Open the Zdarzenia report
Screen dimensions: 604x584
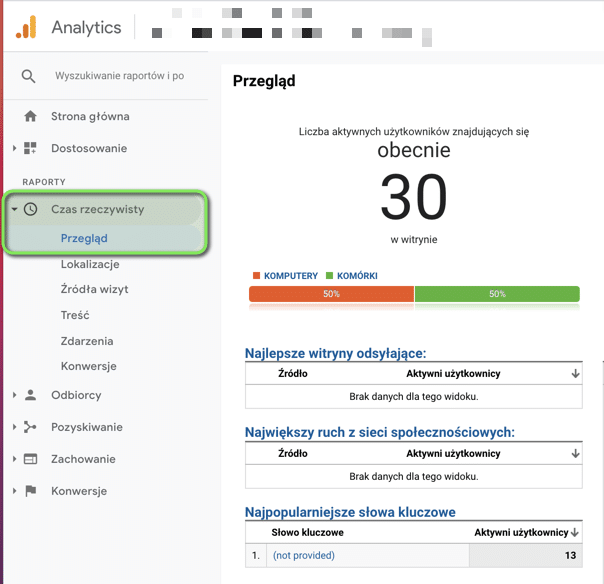click(x=87, y=341)
